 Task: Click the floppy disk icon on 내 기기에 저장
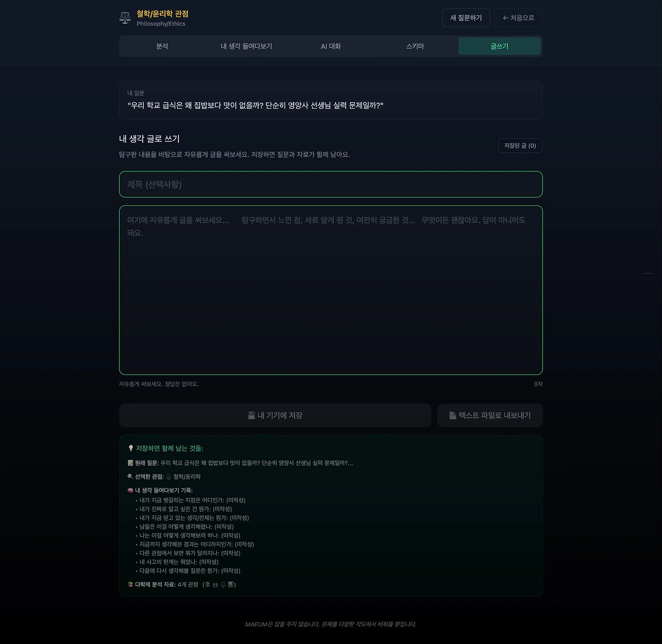(x=251, y=415)
